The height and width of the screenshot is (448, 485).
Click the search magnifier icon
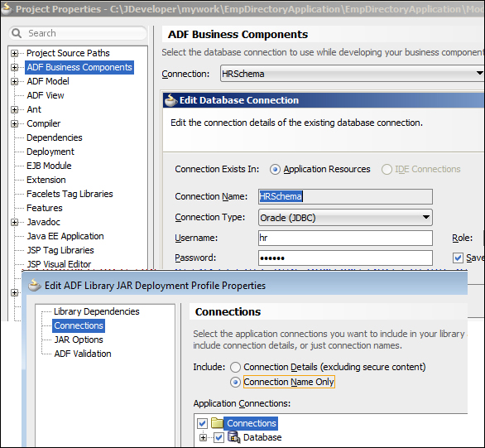(17, 33)
